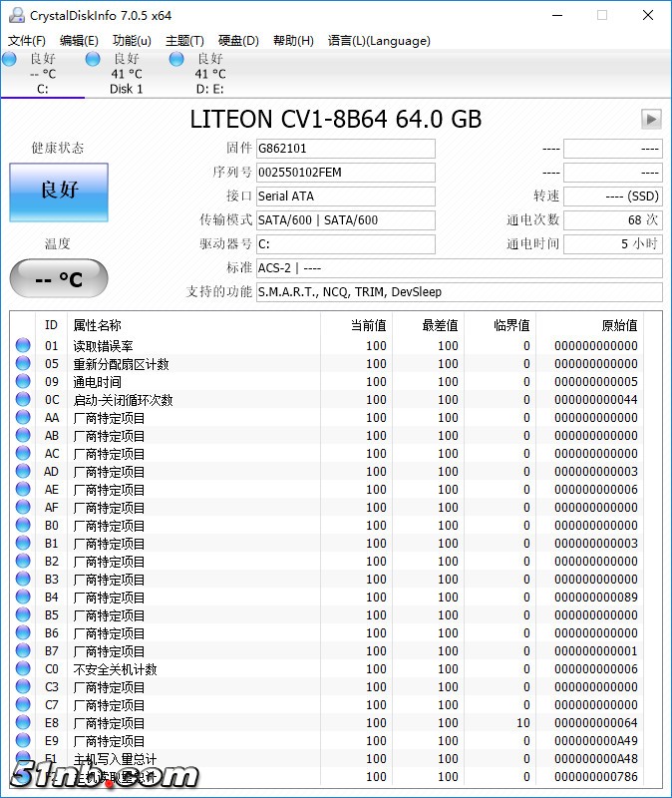Click the status icon for ID B7
This screenshot has width=672, height=798.
[23, 650]
